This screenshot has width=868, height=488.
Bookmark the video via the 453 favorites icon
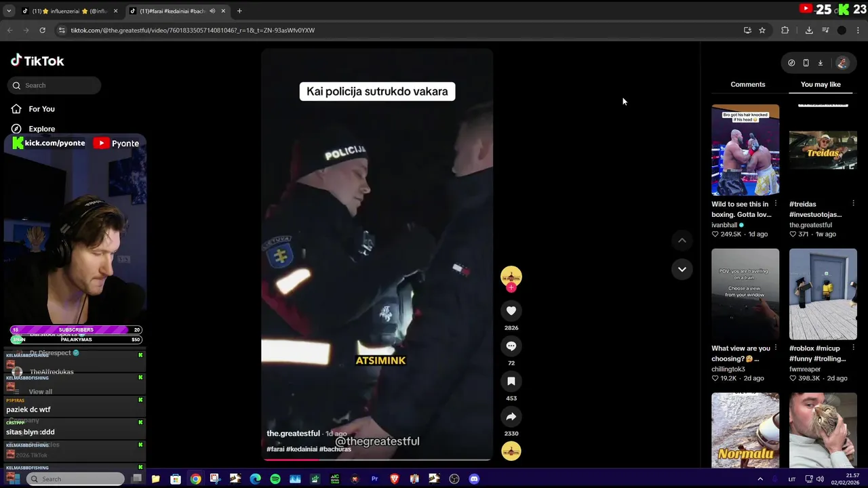click(x=511, y=381)
